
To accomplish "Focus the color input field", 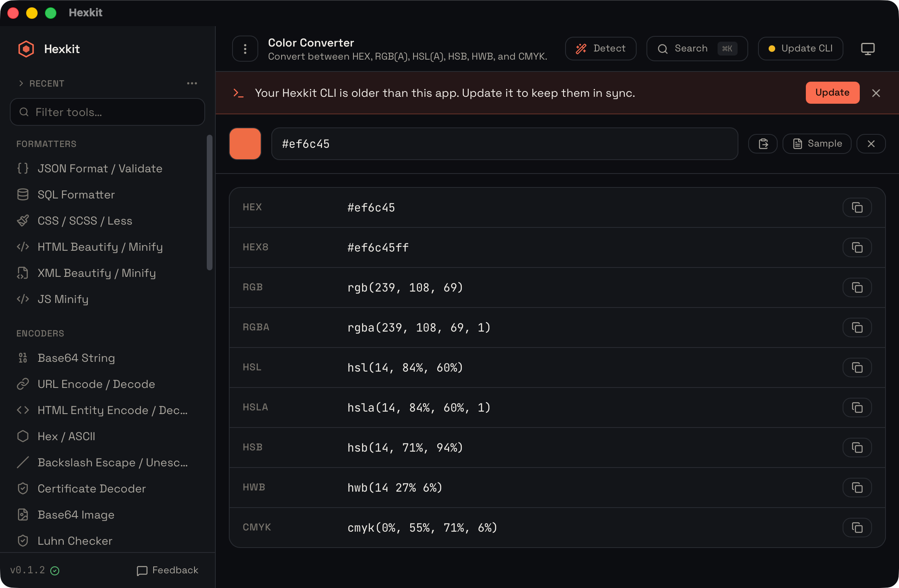I will (x=505, y=144).
